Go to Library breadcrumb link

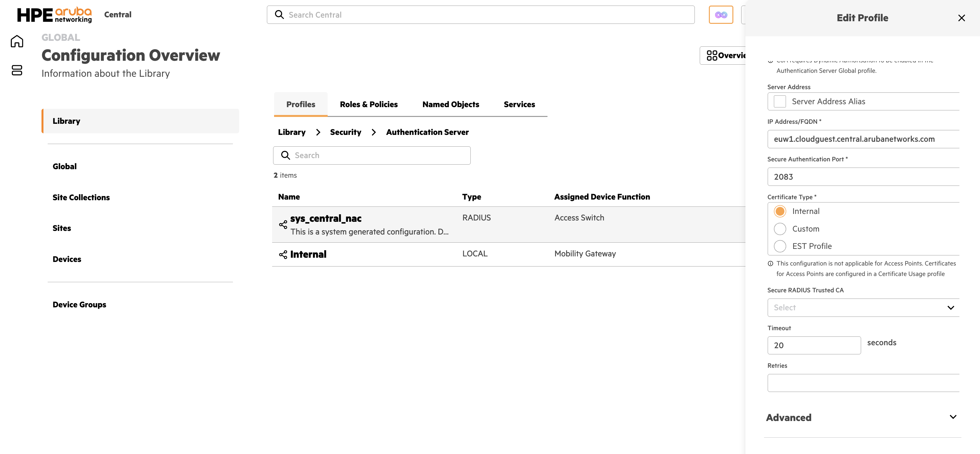(x=291, y=132)
